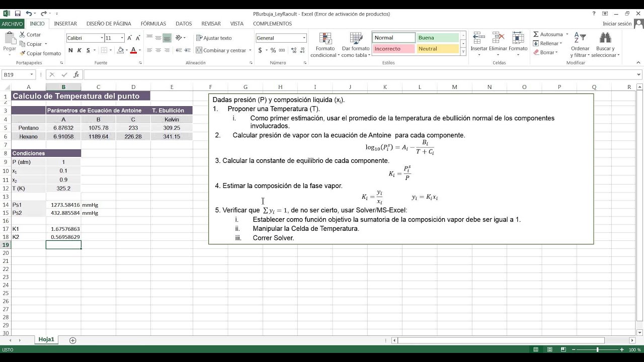Click Formato condicional icon
This screenshot has height=362, width=644.
pos(325,39)
